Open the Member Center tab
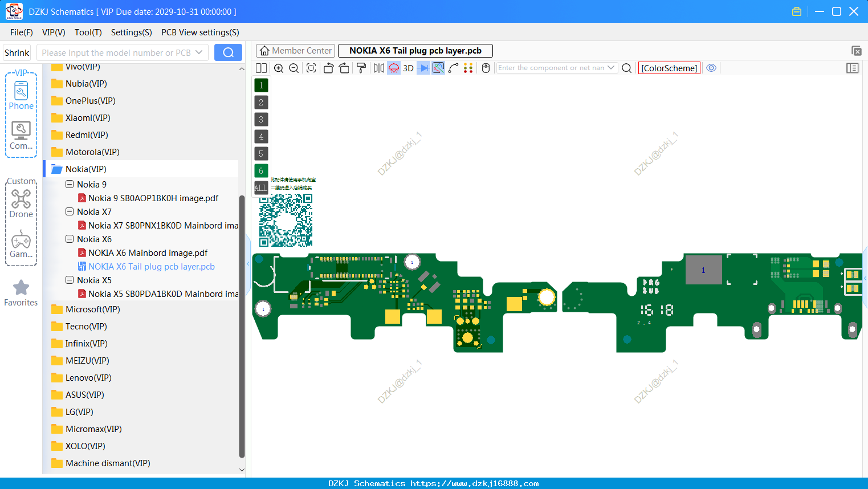 tap(295, 51)
